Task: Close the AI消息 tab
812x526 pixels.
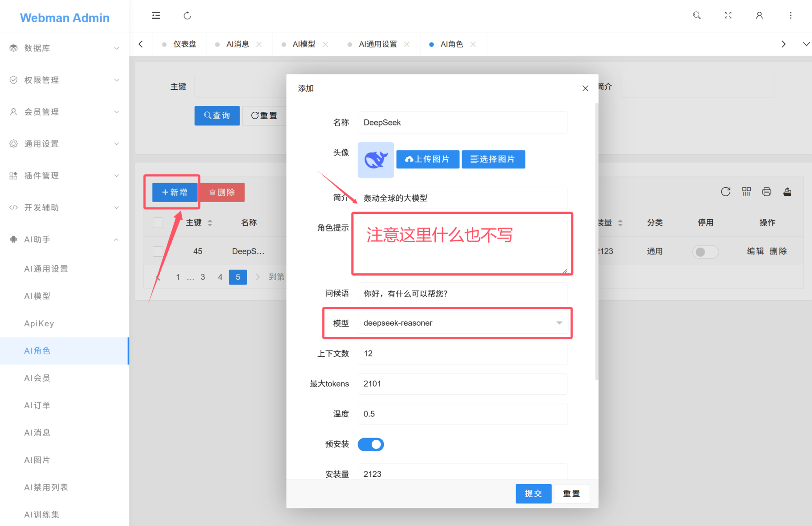Action: click(x=259, y=44)
